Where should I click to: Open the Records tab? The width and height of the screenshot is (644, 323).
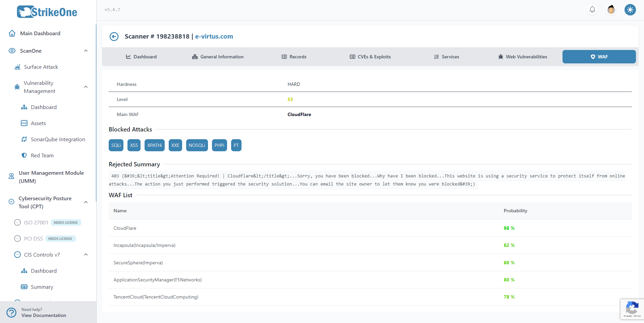[294, 57]
